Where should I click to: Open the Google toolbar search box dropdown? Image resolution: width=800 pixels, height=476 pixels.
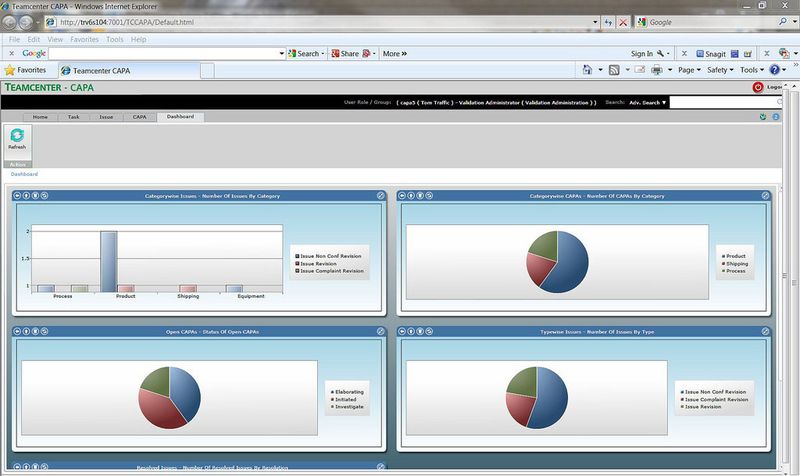pos(282,54)
